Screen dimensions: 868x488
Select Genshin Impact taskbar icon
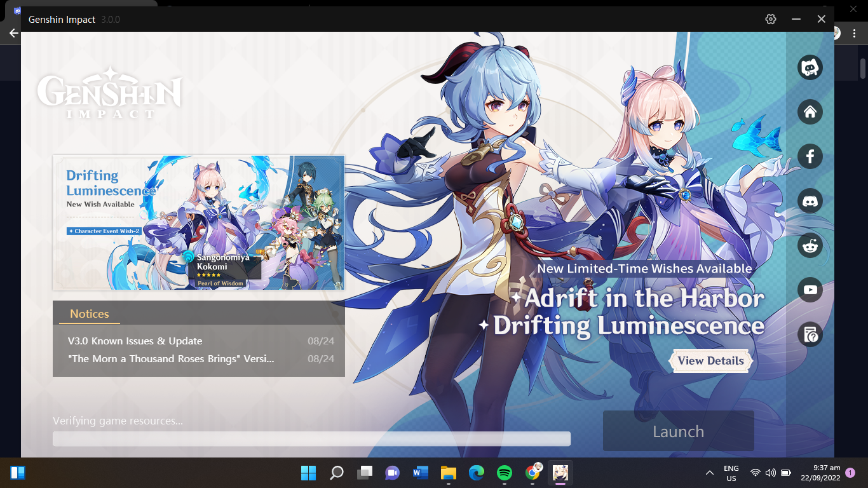click(x=560, y=473)
